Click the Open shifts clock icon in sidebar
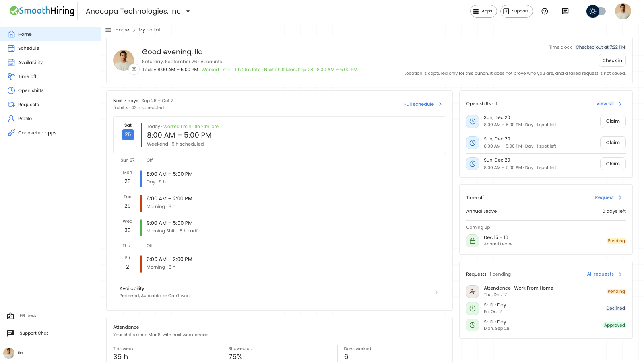This screenshot has height=362, width=644. point(11,90)
